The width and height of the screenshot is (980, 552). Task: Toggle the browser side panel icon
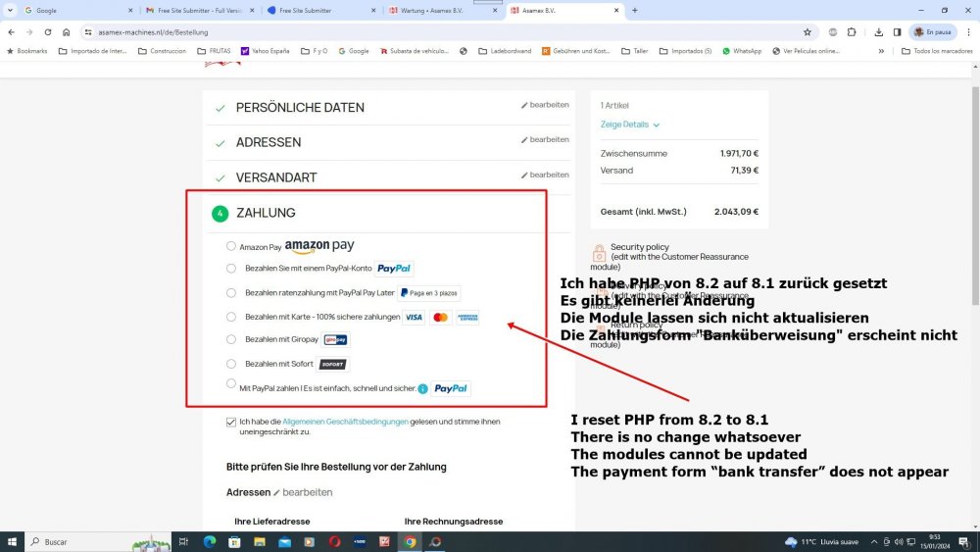[x=897, y=32]
